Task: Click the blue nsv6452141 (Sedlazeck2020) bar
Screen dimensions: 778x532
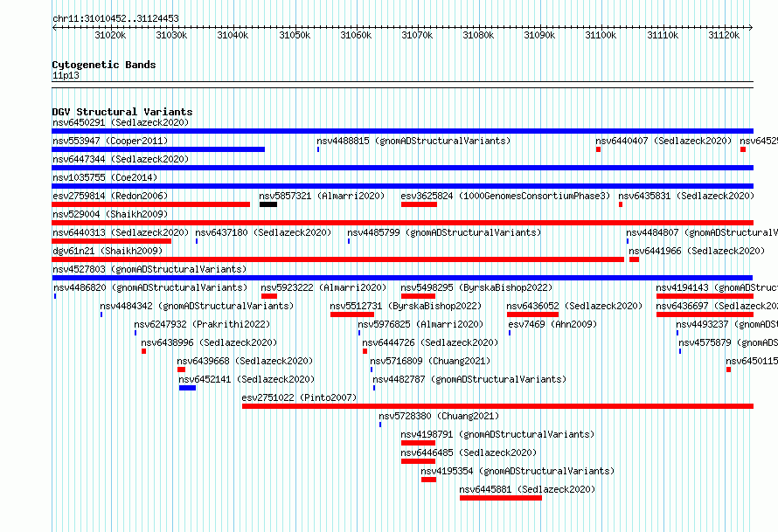Action: point(188,388)
